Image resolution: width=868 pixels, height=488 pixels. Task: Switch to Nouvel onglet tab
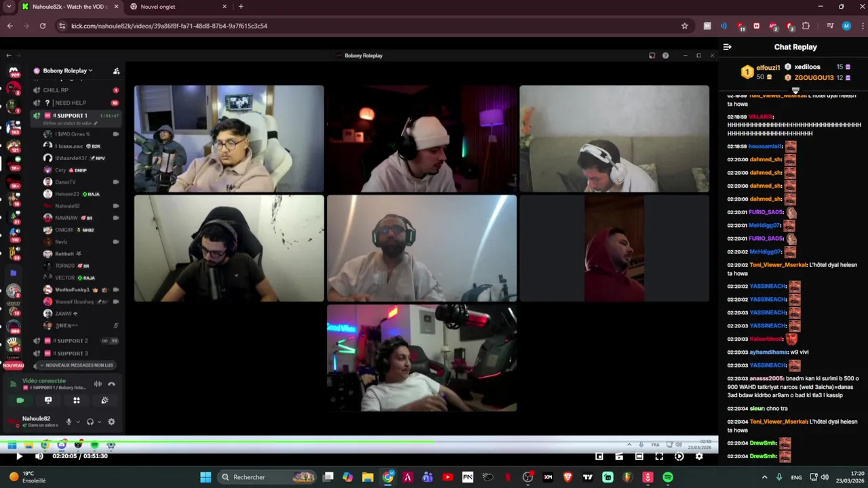178,7
